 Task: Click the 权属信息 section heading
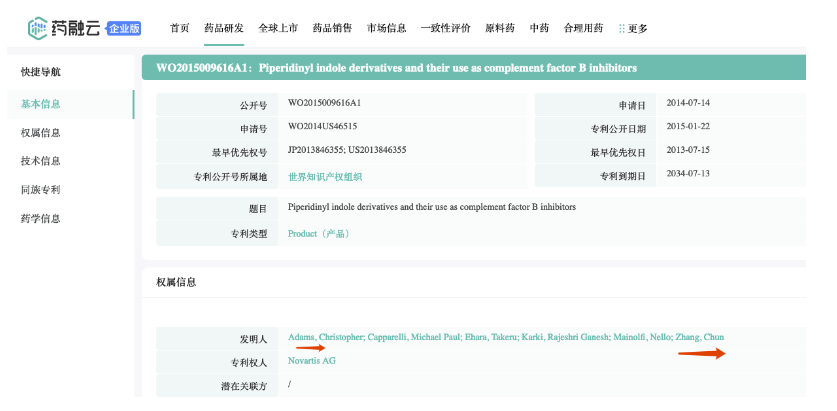176,282
